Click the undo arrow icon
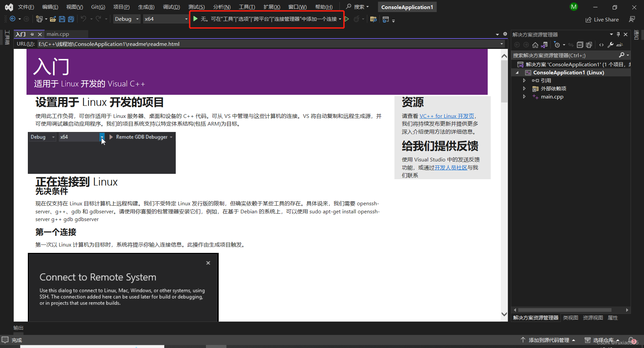This screenshot has width=644, height=348. [84, 19]
